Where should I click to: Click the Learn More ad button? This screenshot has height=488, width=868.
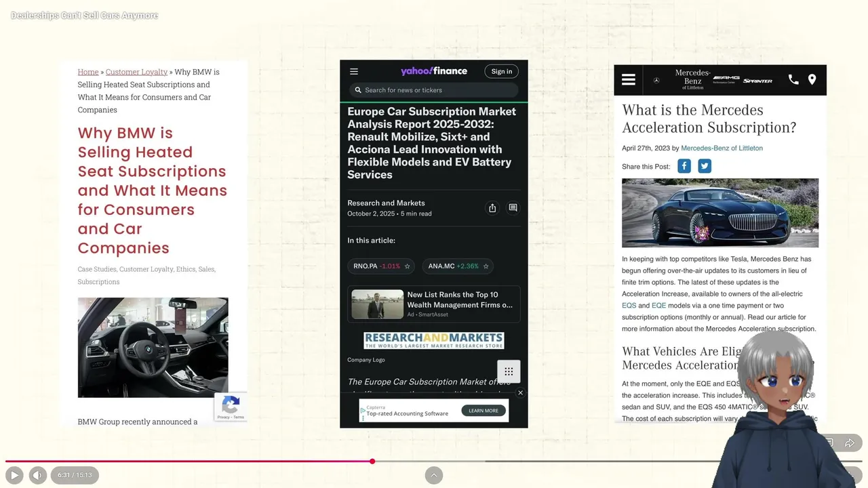[x=483, y=411]
